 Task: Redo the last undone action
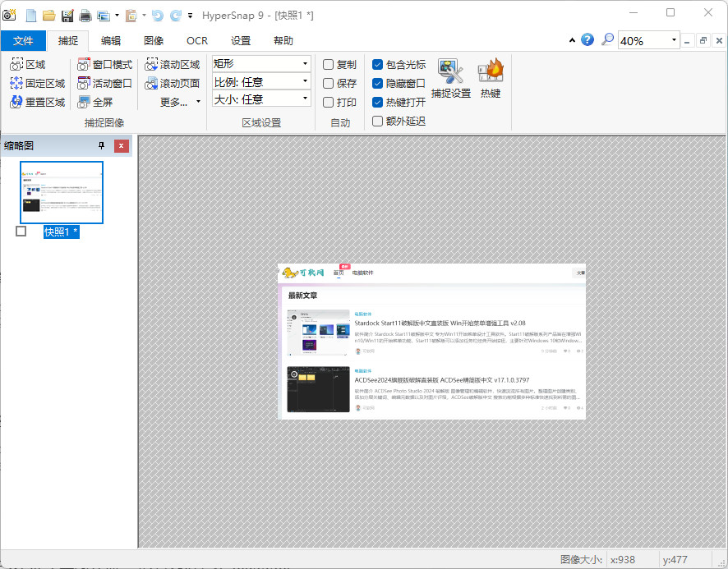pos(176,16)
